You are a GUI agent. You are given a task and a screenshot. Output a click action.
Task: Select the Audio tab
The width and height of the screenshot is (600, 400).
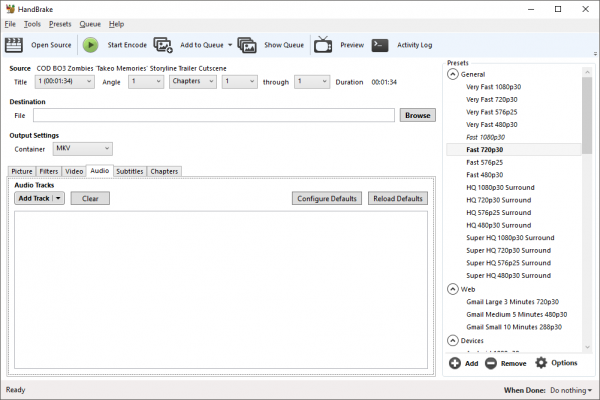coord(99,171)
